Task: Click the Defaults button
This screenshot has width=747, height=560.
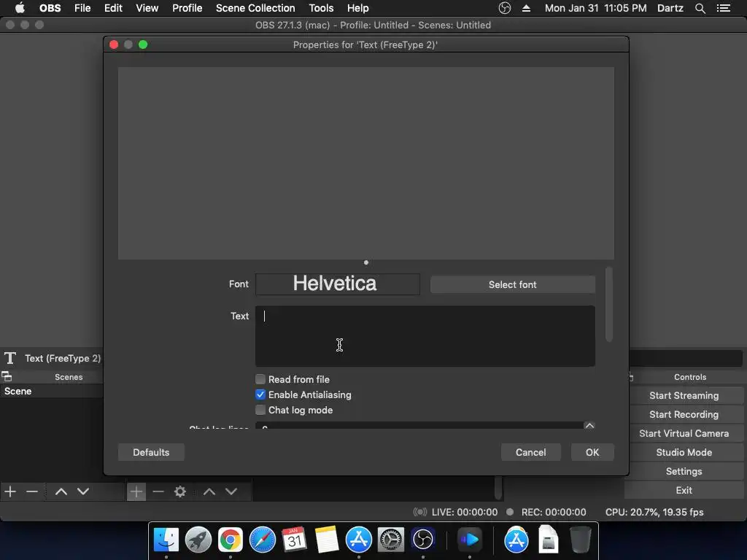Action: [151, 452]
